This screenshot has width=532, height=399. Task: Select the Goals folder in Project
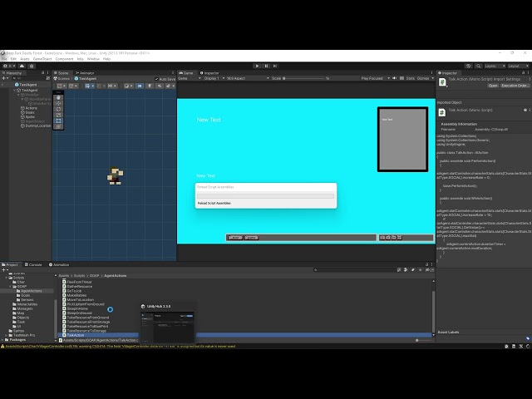pyautogui.click(x=23, y=296)
